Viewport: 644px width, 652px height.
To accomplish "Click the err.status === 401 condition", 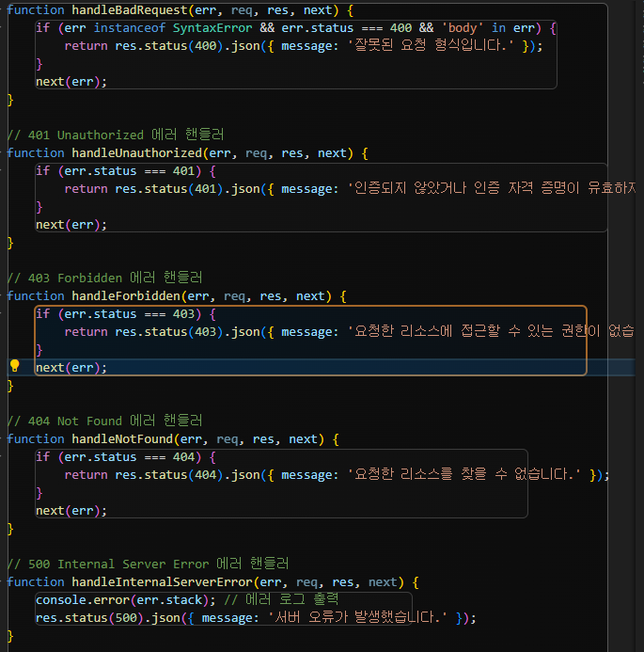I will [x=129, y=171].
